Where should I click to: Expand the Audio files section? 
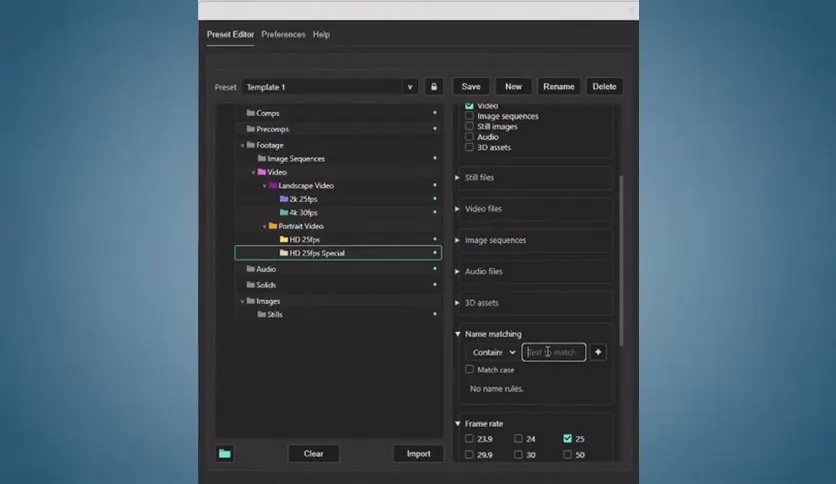click(x=457, y=271)
